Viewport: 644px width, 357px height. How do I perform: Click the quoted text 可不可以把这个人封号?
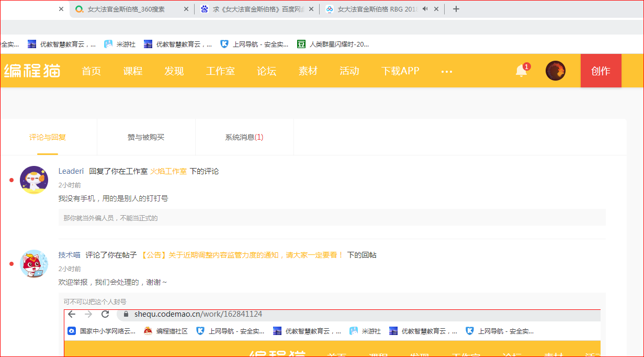click(95, 302)
